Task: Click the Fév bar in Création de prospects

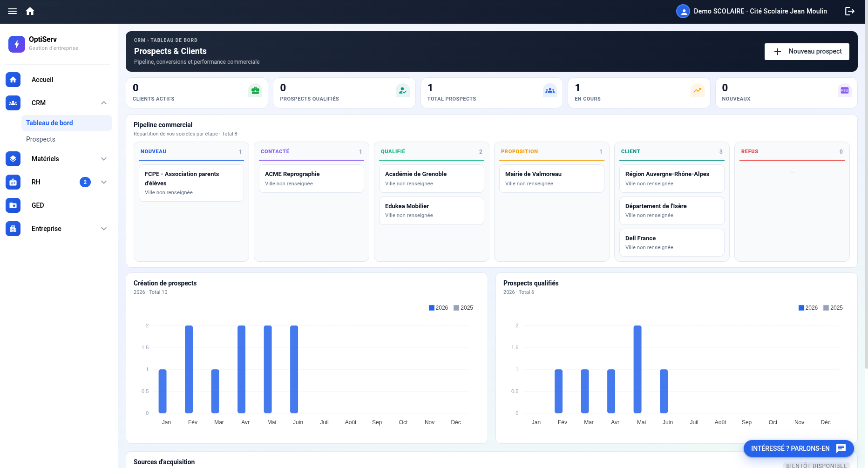Action: [x=189, y=369]
